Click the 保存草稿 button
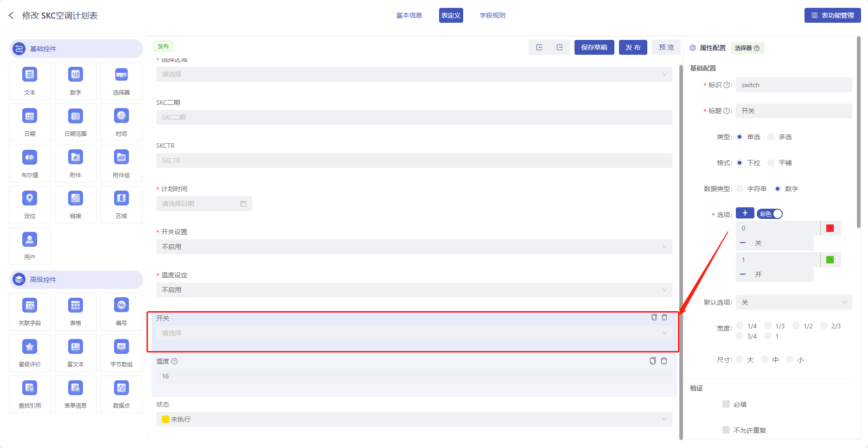This screenshot has width=868, height=448. coord(594,47)
